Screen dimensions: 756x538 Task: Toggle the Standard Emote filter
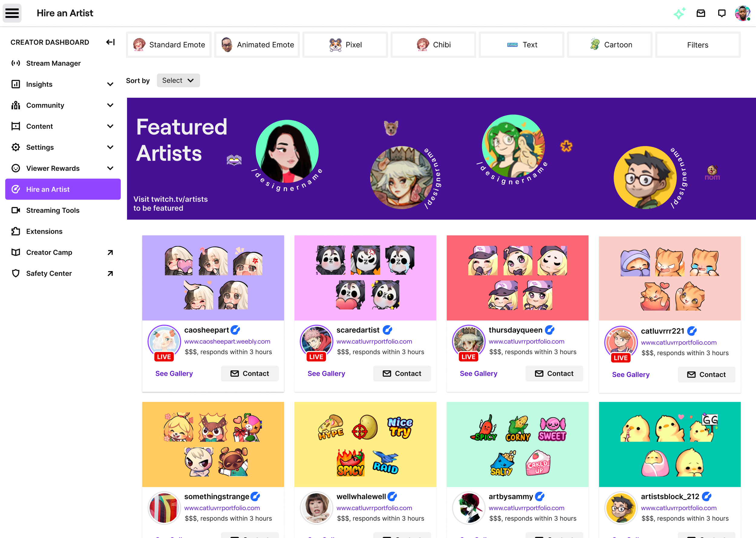pos(169,45)
